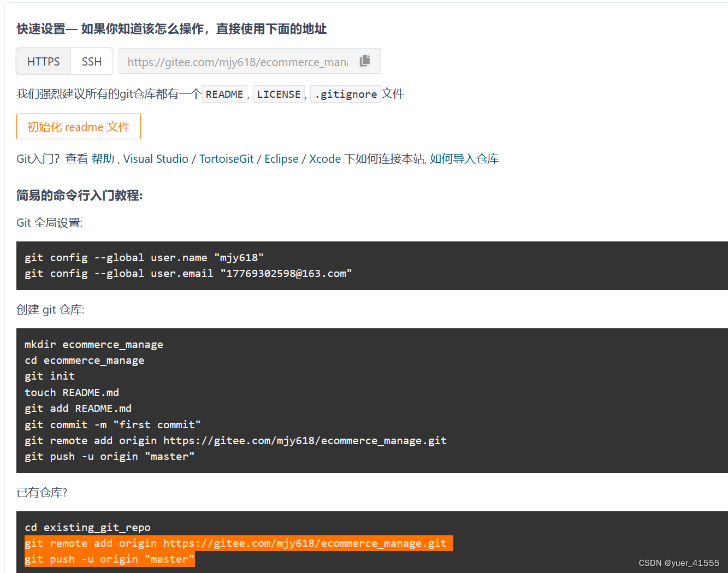Screen dimensions: 728x573
Task: Click the touch README.md line
Action: point(72,392)
